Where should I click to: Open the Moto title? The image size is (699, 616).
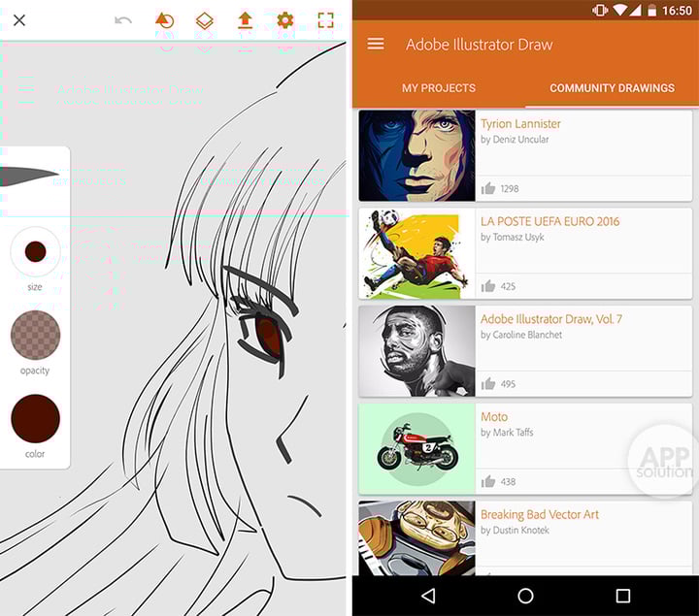(x=494, y=417)
